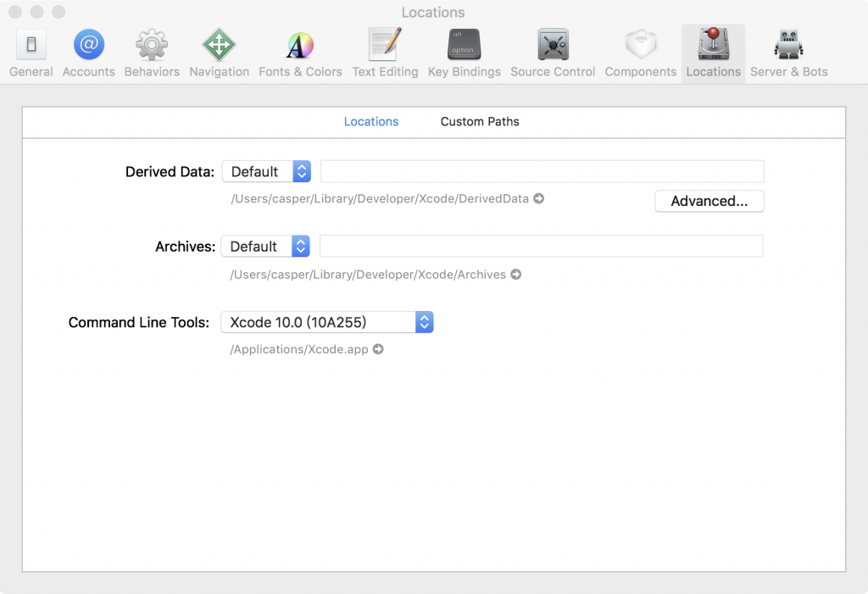
Task: Click the /Users/casper/Library/Developer/Xcode/DerivedData path text
Action: click(380, 198)
